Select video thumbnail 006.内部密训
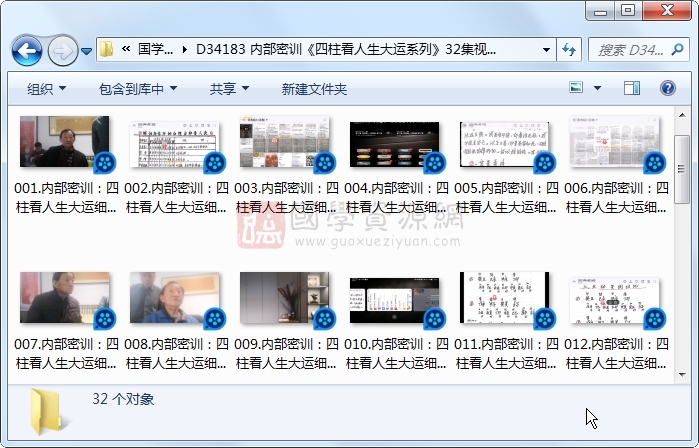Viewport: 699px width, 448px height. pos(614,141)
